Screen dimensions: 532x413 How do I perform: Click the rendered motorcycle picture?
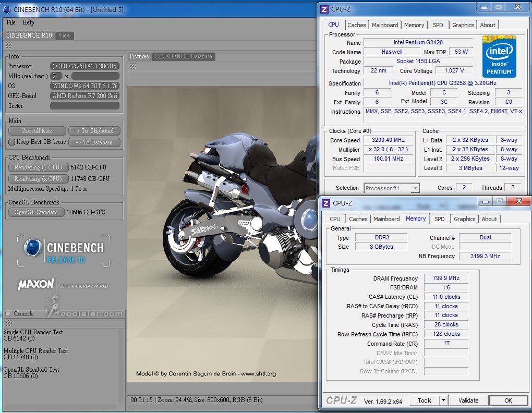click(223, 234)
